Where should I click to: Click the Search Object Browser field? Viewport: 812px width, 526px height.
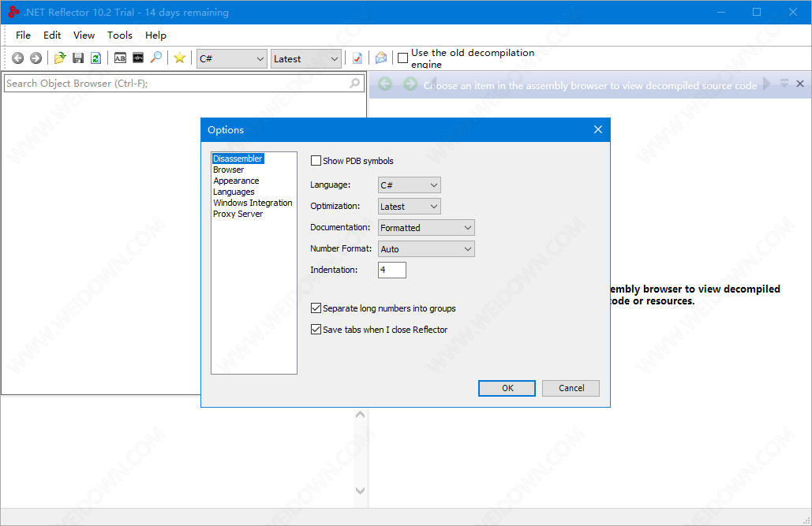(x=184, y=84)
